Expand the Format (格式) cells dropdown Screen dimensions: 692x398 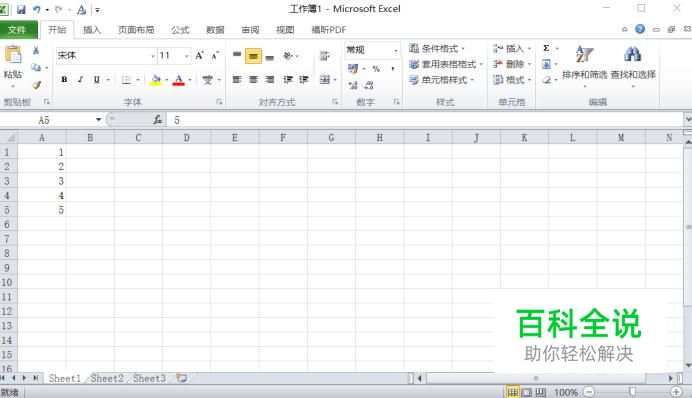(x=530, y=80)
